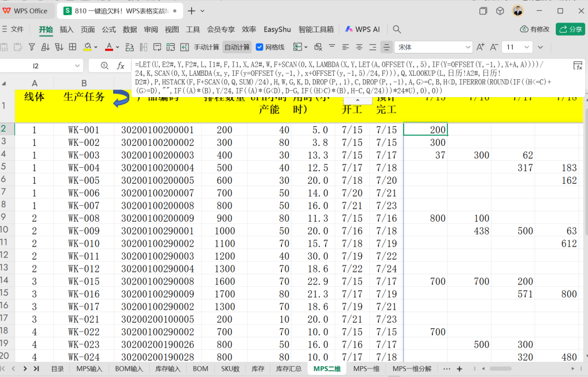Click the 有修改 changes status button

click(535, 29)
